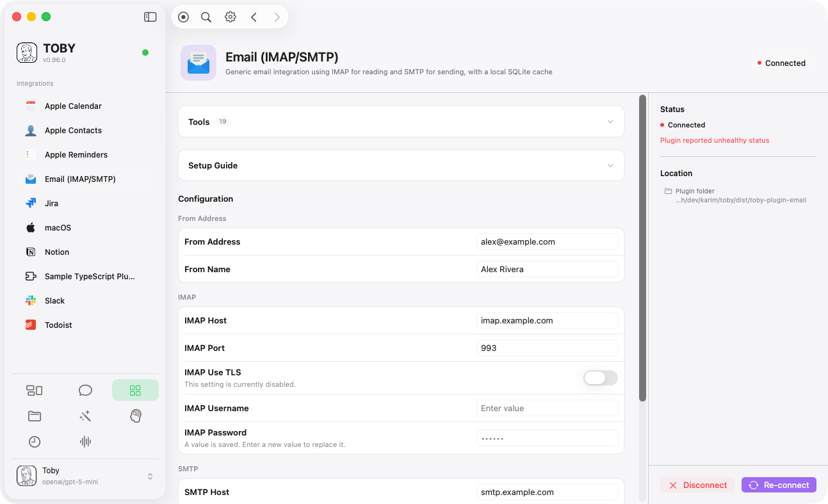Select the integrations grid icon

(x=135, y=390)
